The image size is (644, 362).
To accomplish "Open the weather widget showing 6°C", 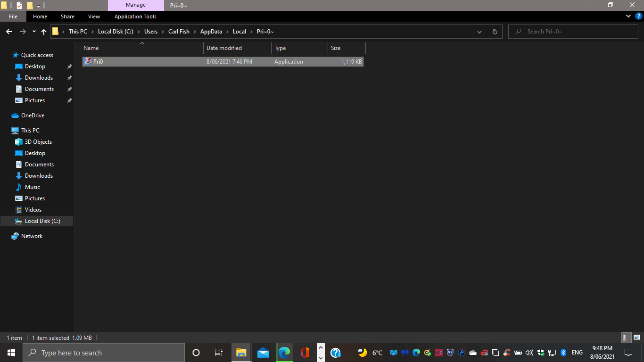I will click(x=370, y=353).
